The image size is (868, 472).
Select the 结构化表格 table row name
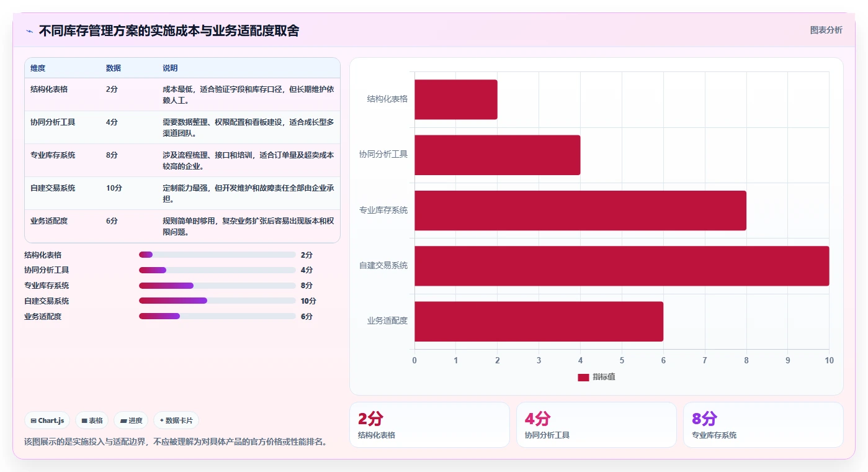49,89
